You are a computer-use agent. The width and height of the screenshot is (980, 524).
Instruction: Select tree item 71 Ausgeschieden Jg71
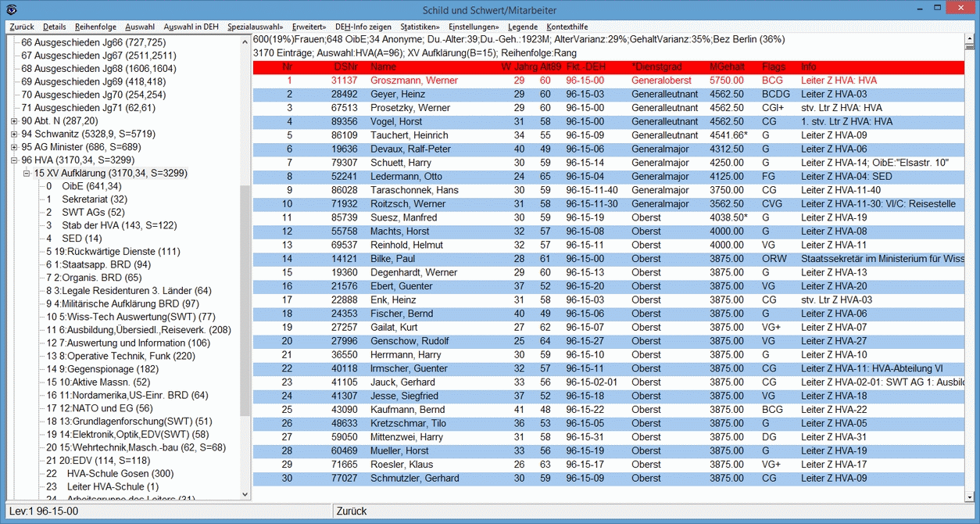(x=88, y=108)
